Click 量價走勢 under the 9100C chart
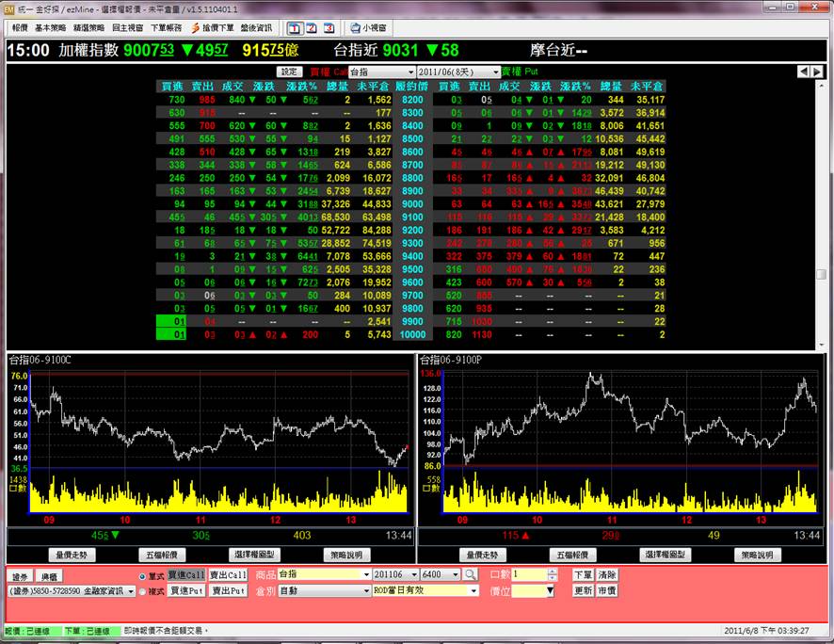 pyautogui.click(x=72, y=555)
